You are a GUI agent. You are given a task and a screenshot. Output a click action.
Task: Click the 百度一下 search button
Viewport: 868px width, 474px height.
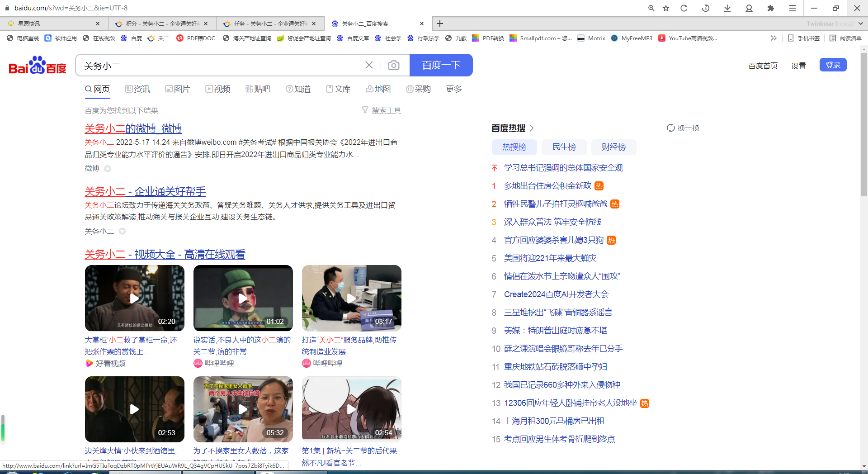(x=441, y=65)
